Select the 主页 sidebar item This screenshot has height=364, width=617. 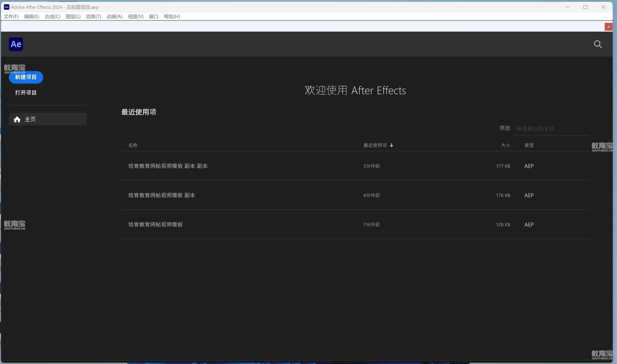pyautogui.click(x=48, y=119)
